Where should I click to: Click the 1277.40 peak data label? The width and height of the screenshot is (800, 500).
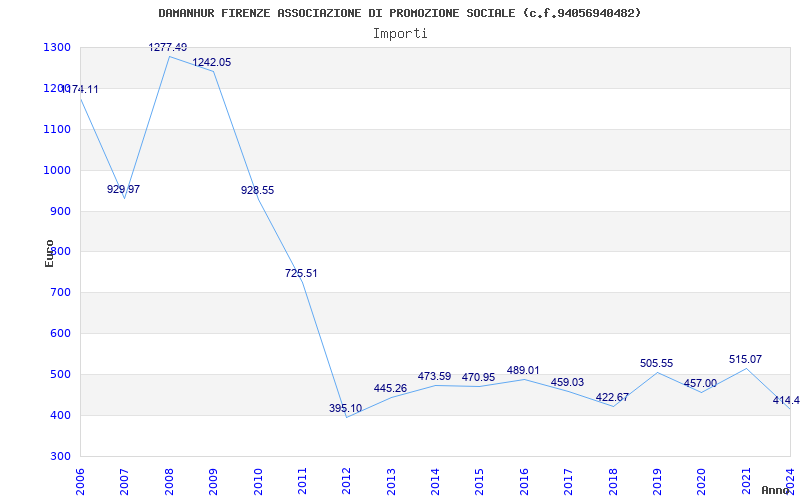click(168, 47)
